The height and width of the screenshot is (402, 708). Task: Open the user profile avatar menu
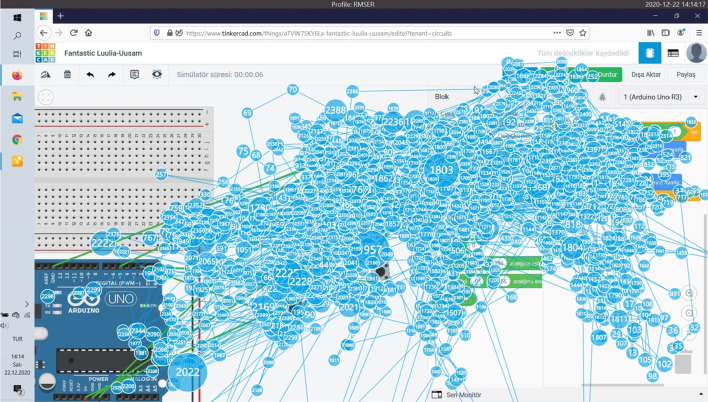(x=696, y=53)
